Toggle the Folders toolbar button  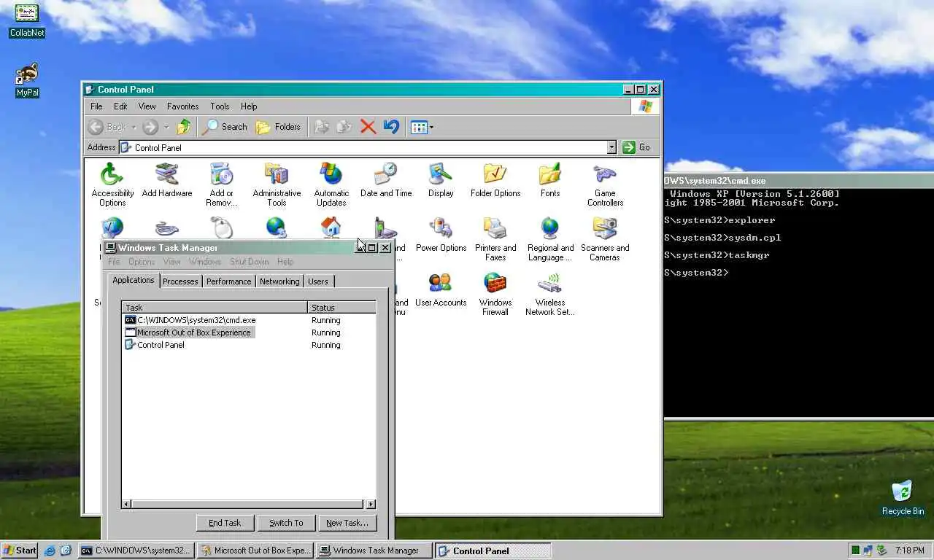pyautogui.click(x=278, y=127)
